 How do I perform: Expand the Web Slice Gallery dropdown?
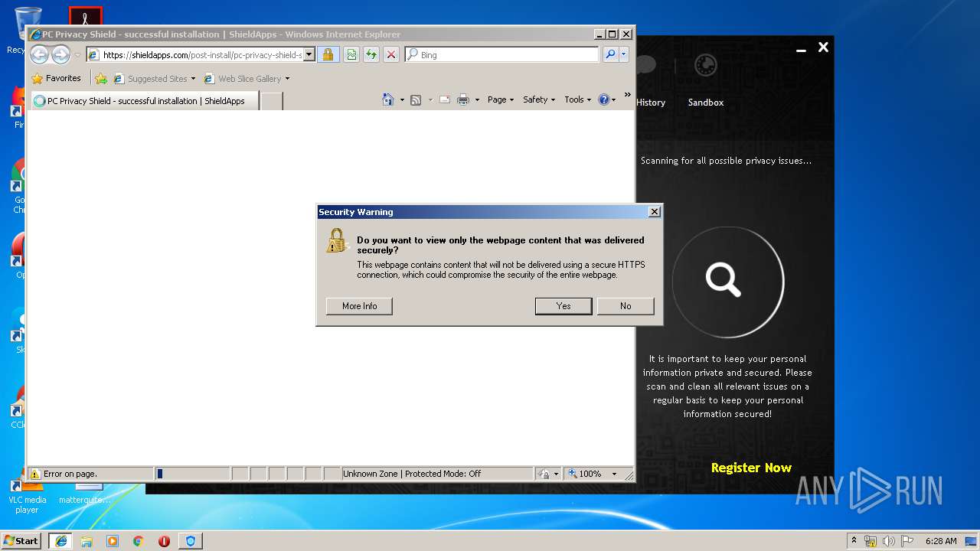pos(287,78)
